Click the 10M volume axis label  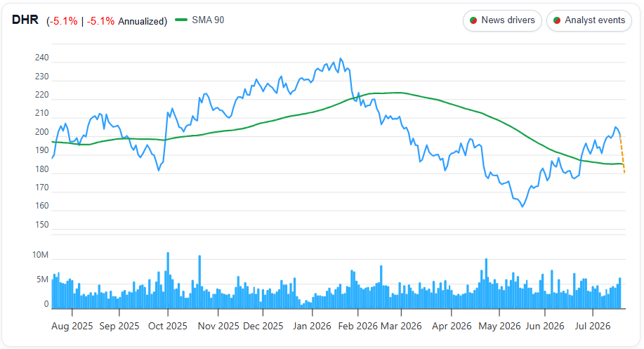(x=40, y=255)
